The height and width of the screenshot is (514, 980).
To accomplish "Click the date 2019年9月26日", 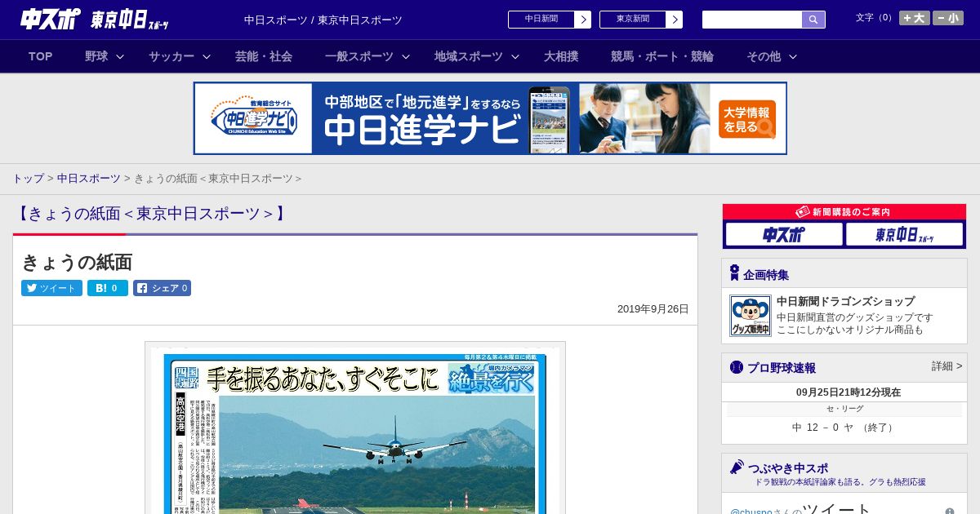I will pyautogui.click(x=653, y=309).
